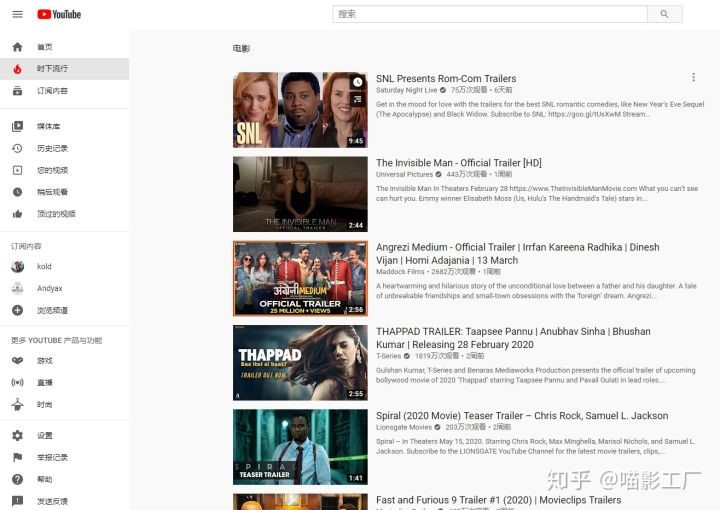This screenshot has height=510, width=720.
Task: Open Saturday Night Live channel link
Action: [406, 90]
